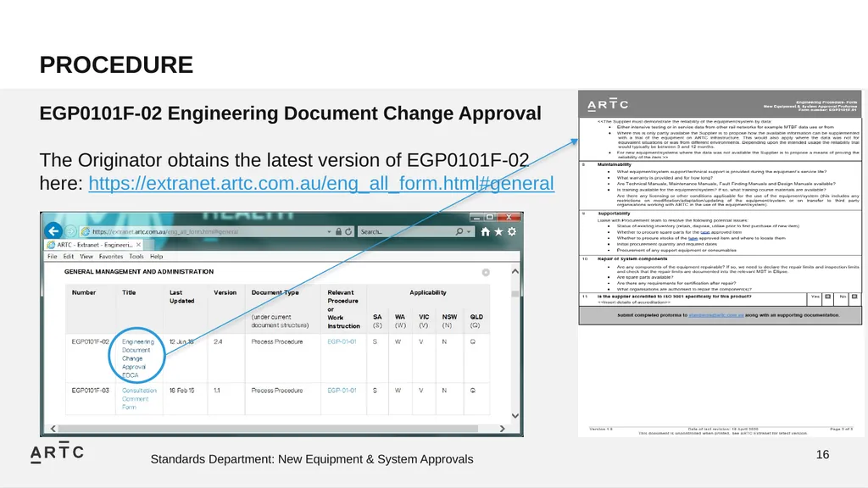Select the EGP0101F-02 number cell

click(90, 342)
